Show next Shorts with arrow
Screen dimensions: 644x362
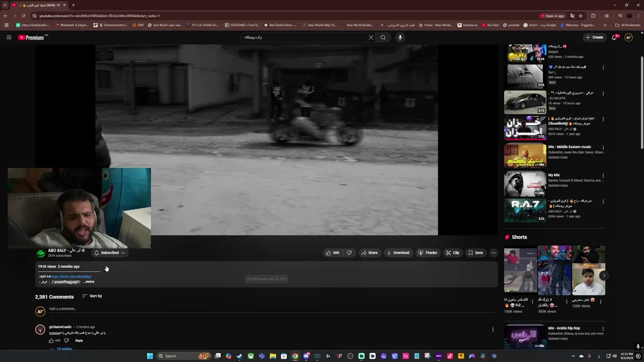[604, 276]
